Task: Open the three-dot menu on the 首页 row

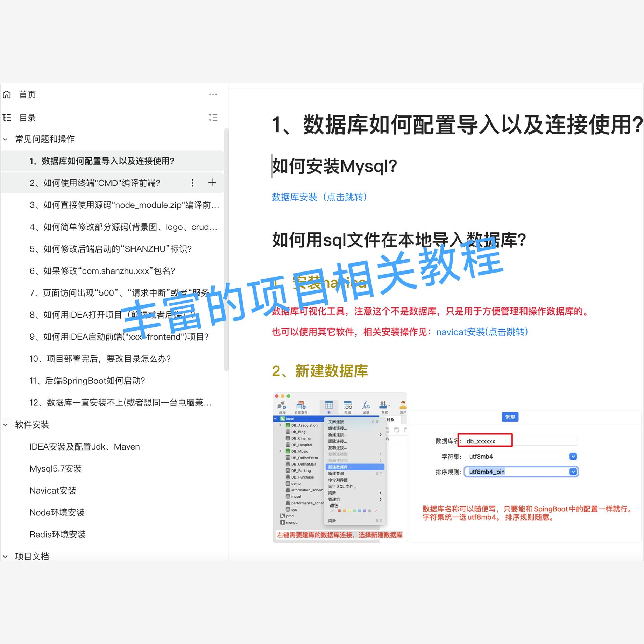Action: 213,94
